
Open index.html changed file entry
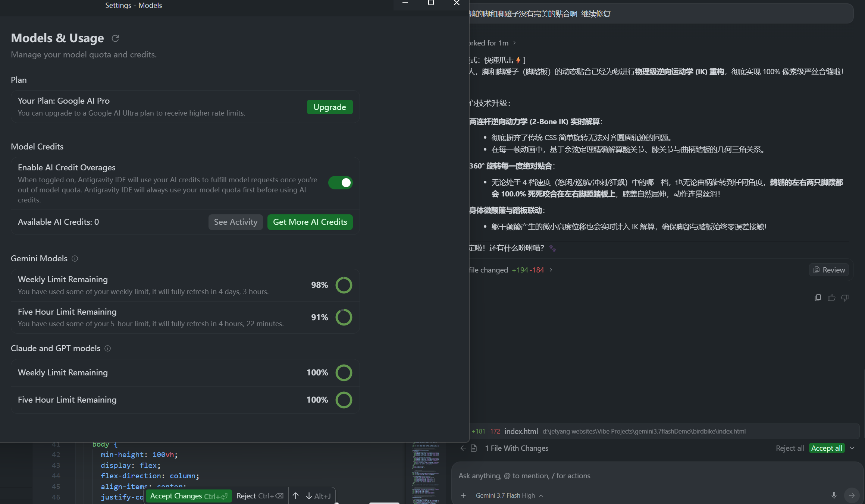[664, 431]
